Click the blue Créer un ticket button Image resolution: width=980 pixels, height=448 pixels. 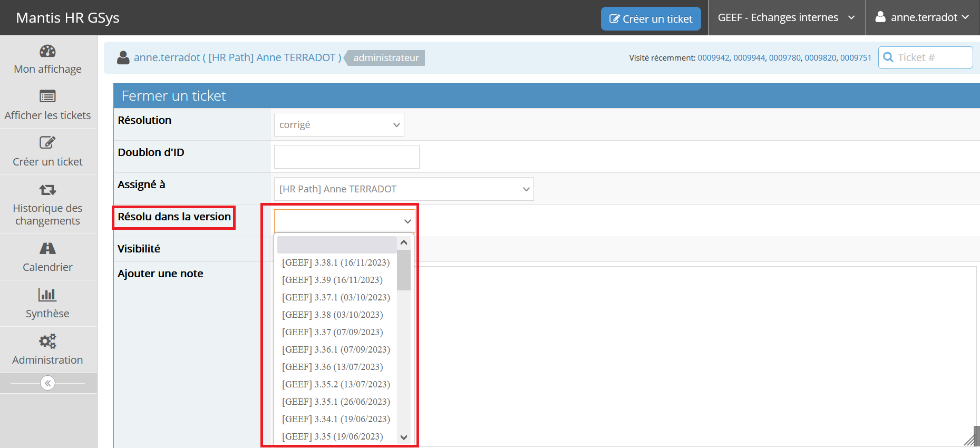pyautogui.click(x=651, y=19)
